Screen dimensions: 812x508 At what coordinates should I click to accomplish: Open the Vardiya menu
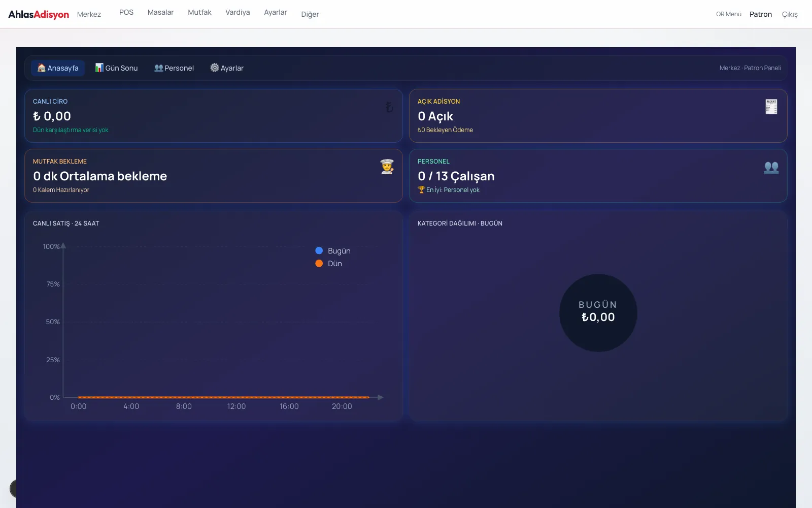coord(238,12)
